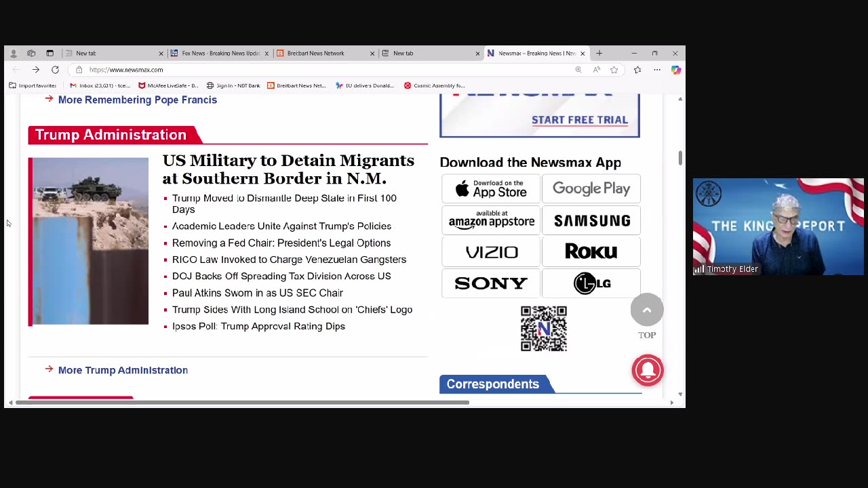Open the browser settings three-dot menu

click(657, 70)
